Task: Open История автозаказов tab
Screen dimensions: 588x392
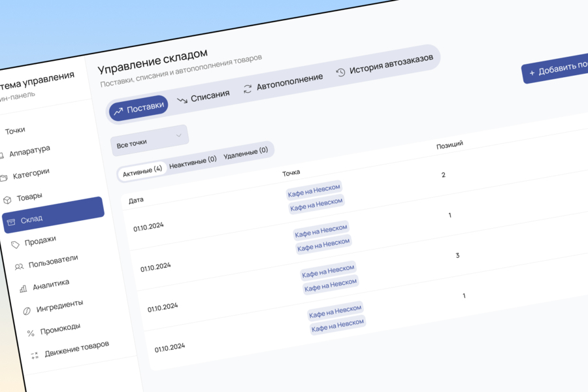Action: pyautogui.click(x=385, y=64)
